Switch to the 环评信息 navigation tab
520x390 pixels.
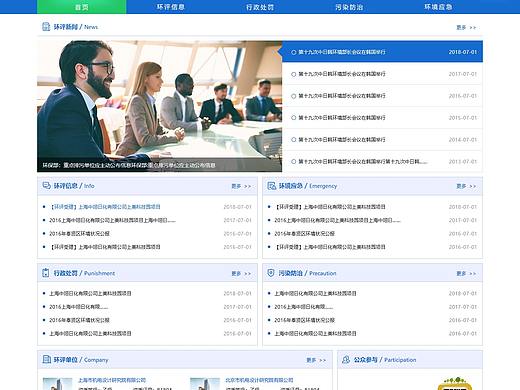[171, 7]
